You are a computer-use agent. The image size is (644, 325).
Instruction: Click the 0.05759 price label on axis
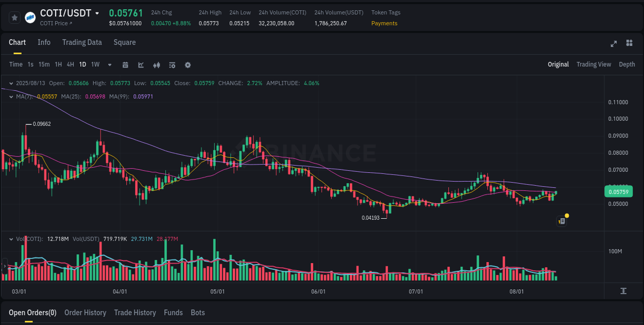(618, 191)
